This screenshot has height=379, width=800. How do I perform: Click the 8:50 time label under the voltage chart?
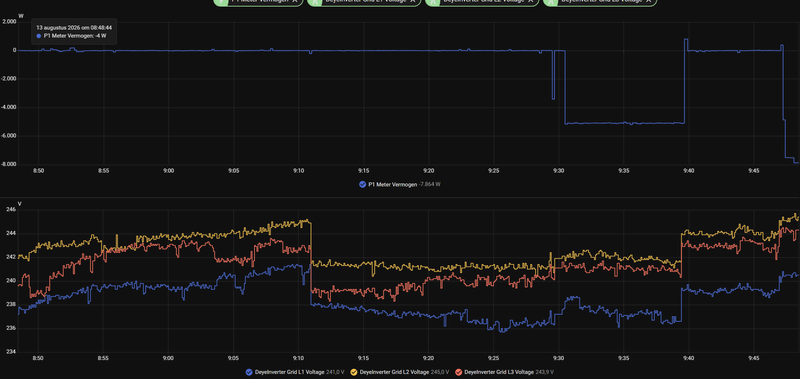tap(39, 358)
